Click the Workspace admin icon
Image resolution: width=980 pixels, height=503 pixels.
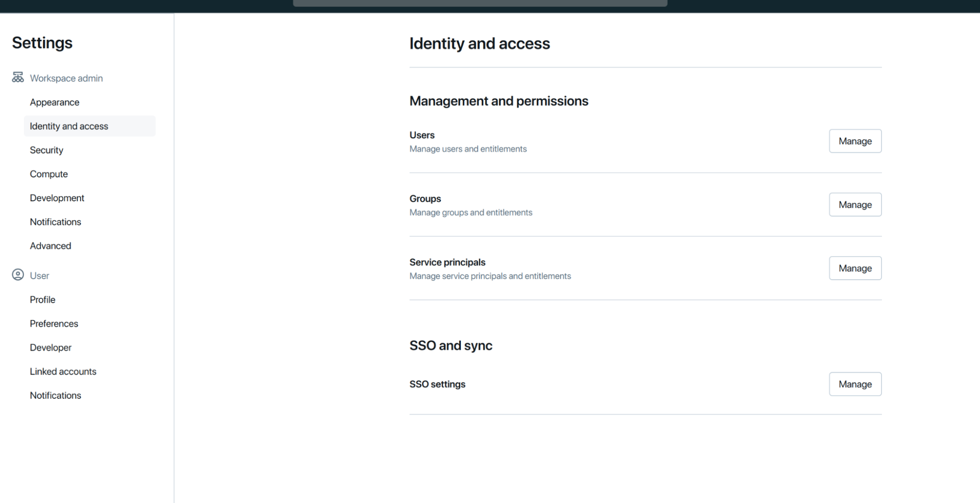[18, 77]
